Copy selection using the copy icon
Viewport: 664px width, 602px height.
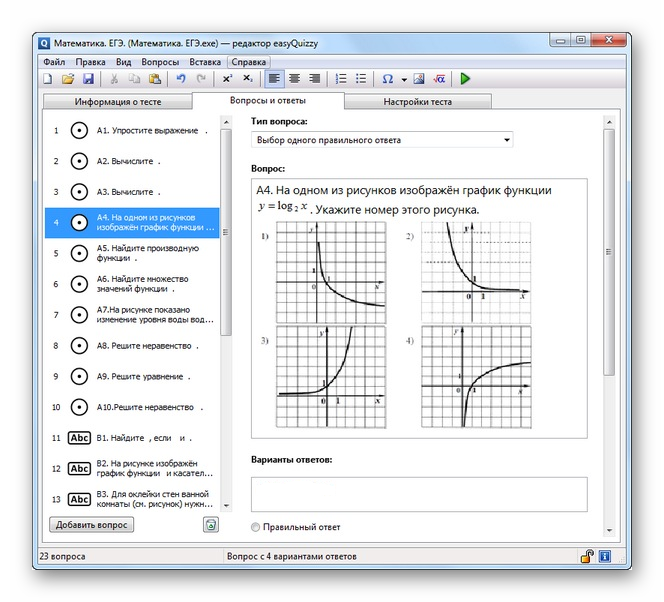[x=134, y=79]
